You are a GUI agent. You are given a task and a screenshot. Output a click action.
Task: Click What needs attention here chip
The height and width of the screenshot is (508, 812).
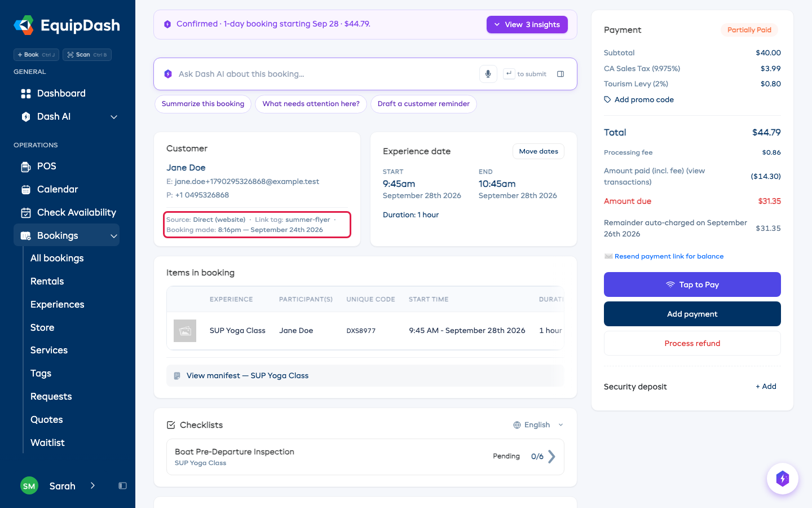coord(311,104)
